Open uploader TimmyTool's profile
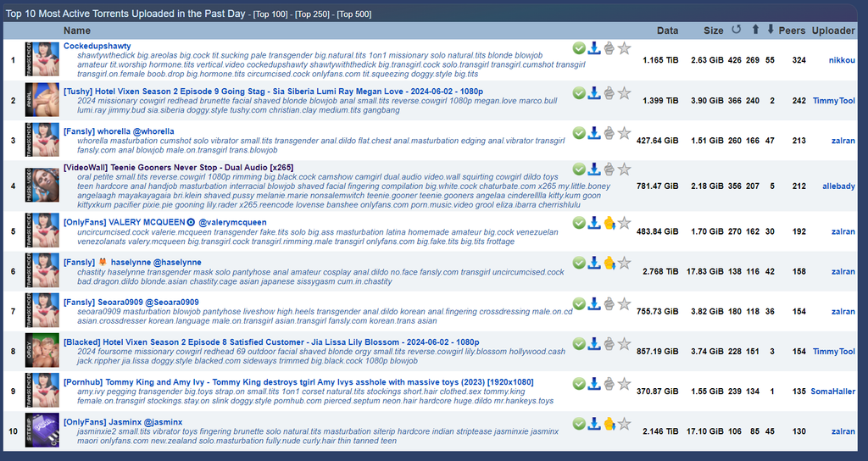Screen dimensions: 868x461 (834, 101)
